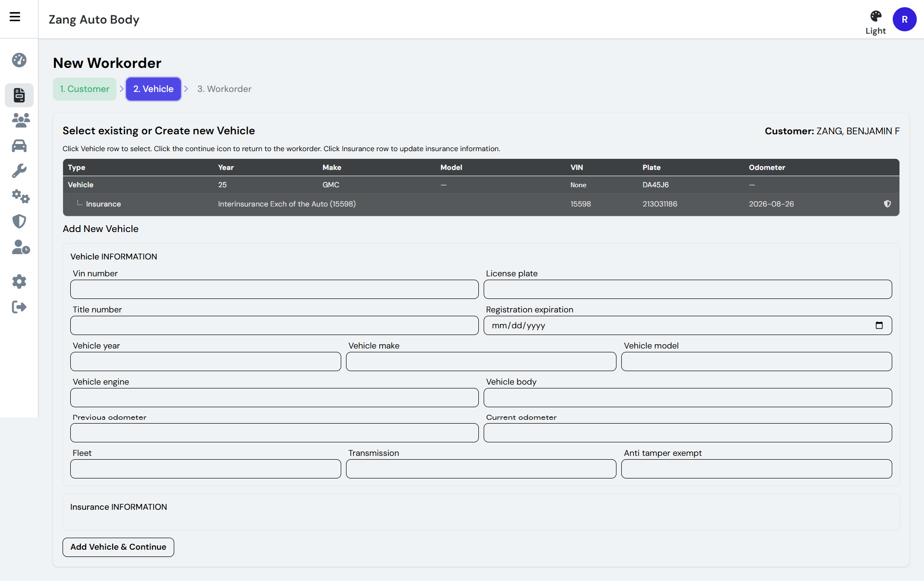Open the double gears icon in sidebar
The height and width of the screenshot is (581, 924).
[21, 196]
